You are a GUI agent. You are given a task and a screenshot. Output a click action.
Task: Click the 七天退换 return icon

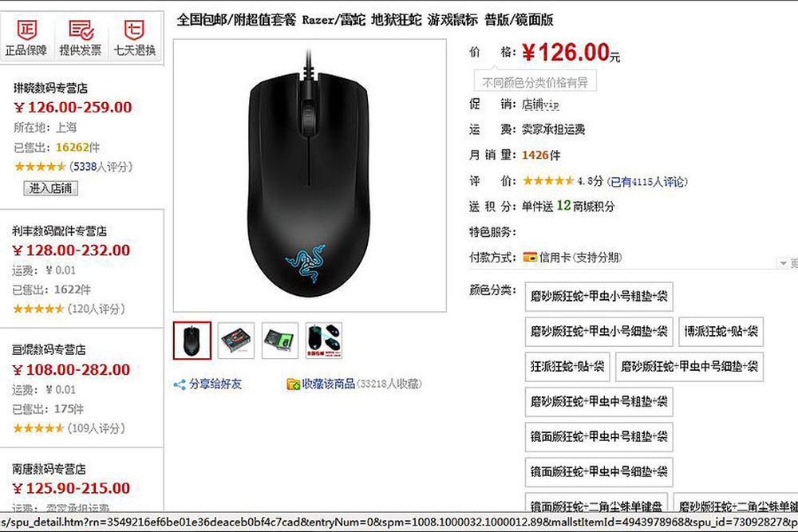[x=134, y=30]
